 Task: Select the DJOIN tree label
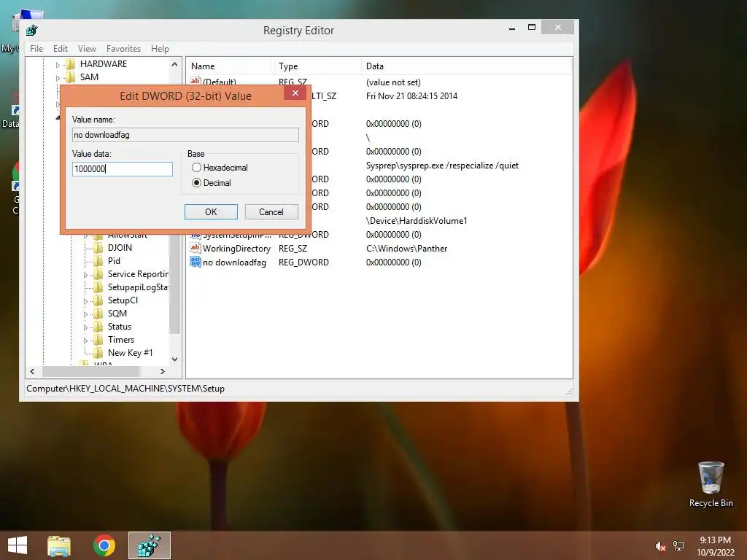pyautogui.click(x=120, y=248)
